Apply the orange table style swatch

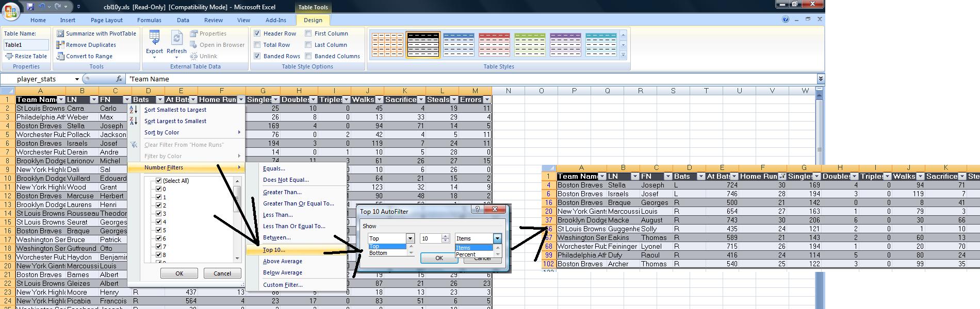387,45
